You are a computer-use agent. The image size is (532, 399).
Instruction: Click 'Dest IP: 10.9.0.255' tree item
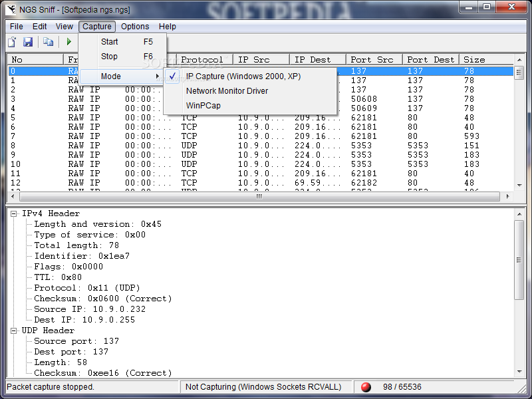pyautogui.click(x=84, y=320)
